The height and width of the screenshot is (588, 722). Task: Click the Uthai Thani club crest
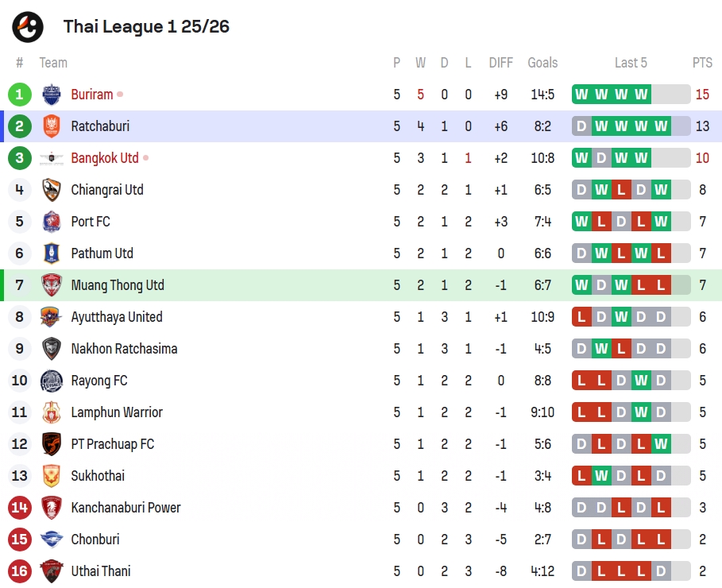click(x=52, y=571)
